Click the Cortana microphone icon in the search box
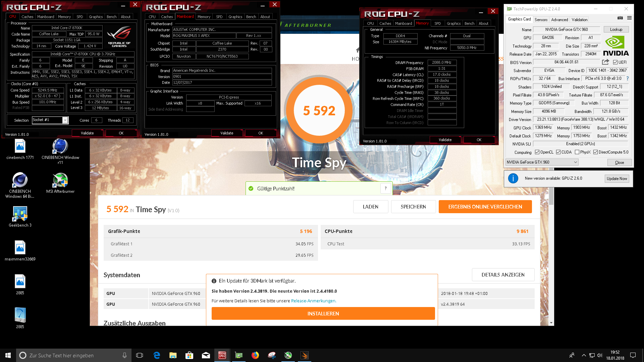 click(x=124, y=355)
